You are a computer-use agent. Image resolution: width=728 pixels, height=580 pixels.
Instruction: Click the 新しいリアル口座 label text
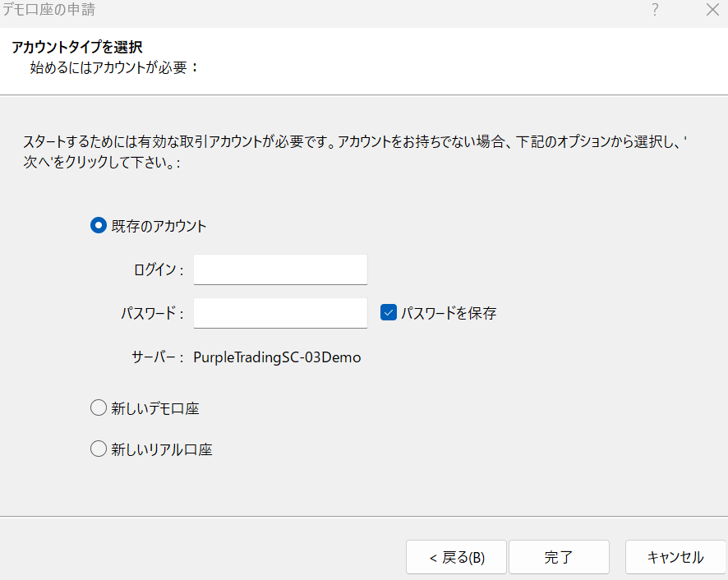(162, 449)
